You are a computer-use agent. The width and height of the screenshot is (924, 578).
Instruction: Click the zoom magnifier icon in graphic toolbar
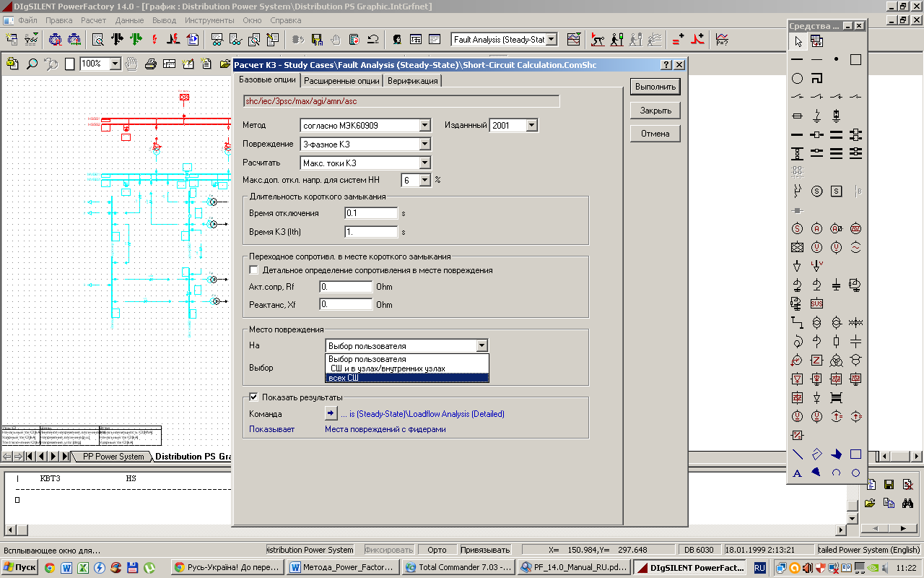coord(32,64)
